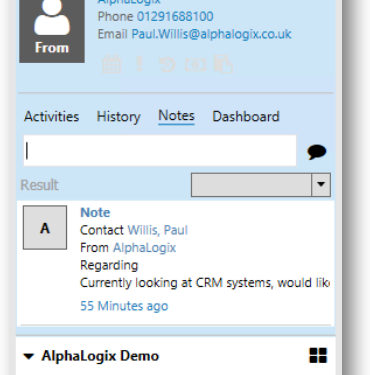This screenshot has width=370, height=375.
Task: Open the Result dropdown arrow
Action: pyautogui.click(x=321, y=185)
